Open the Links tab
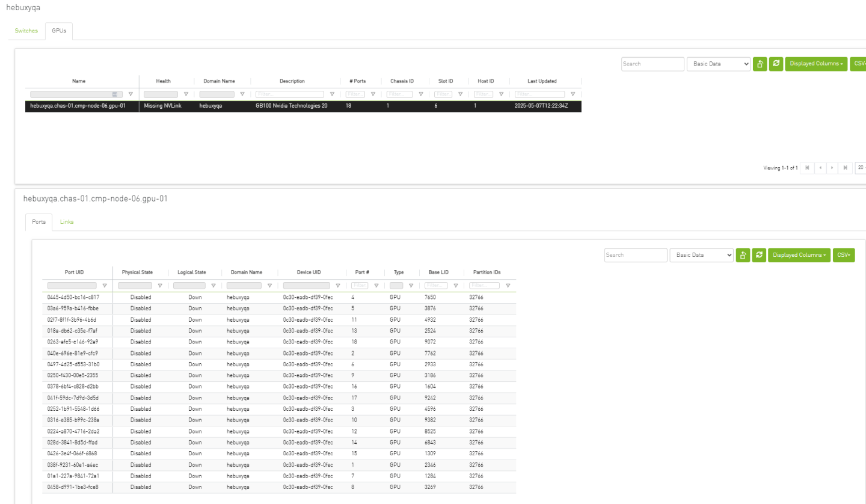Image resolution: width=866 pixels, height=504 pixels. [67, 222]
